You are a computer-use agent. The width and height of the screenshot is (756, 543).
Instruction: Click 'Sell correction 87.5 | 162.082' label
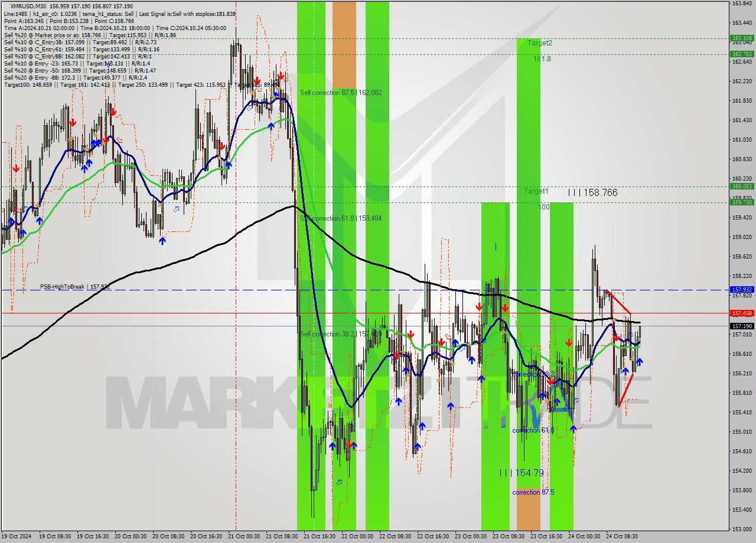[341, 93]
